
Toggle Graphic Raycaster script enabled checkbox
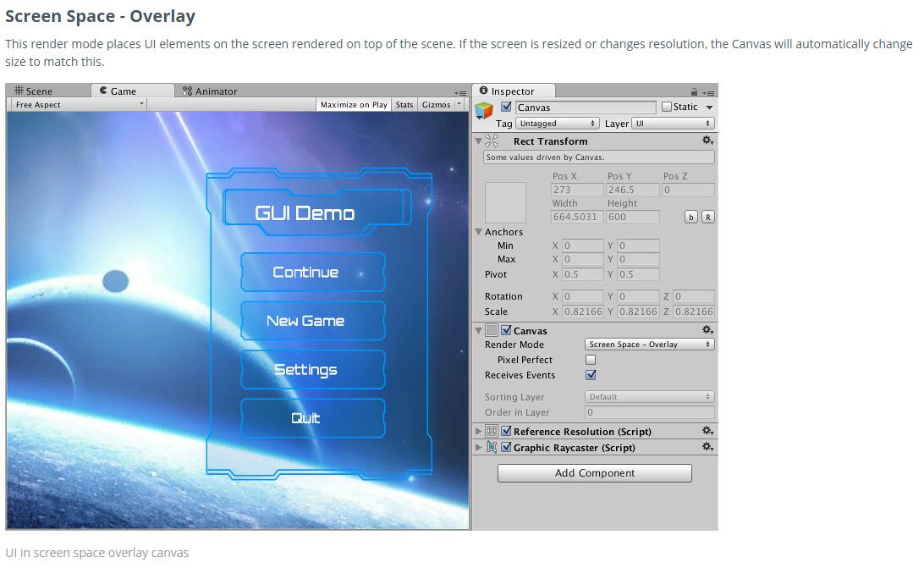pos(506,447)
